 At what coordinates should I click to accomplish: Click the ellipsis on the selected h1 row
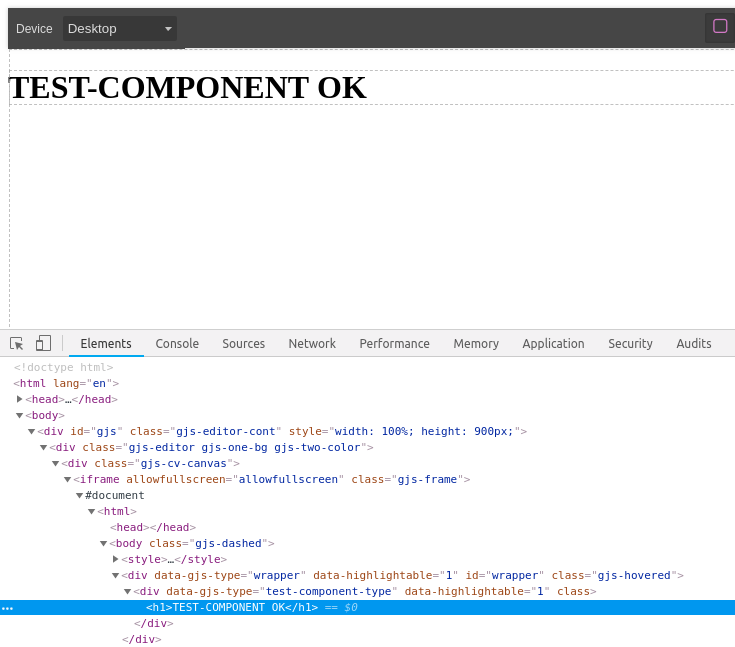pos(8,609)
